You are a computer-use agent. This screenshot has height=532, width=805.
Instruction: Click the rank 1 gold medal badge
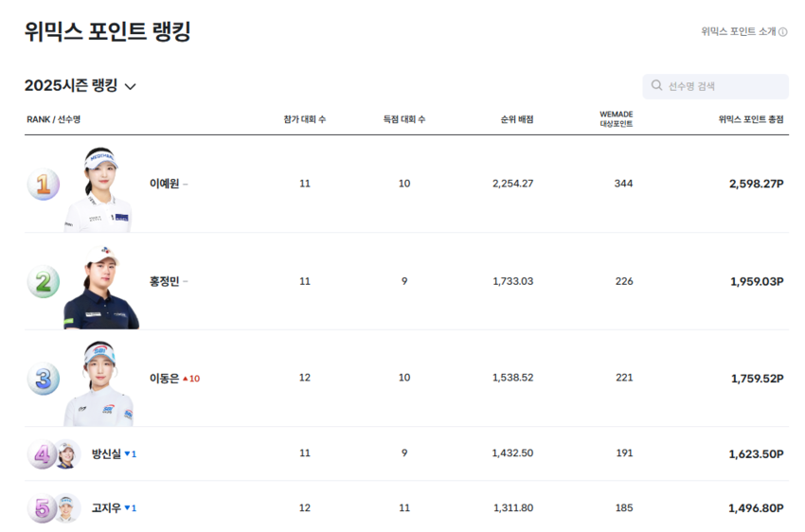(x=43, y=184)
